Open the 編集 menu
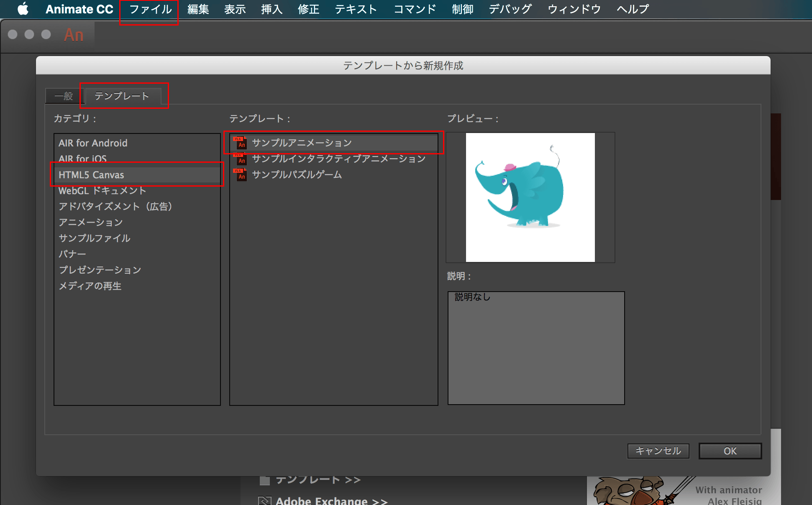 [x=198, y=9]
